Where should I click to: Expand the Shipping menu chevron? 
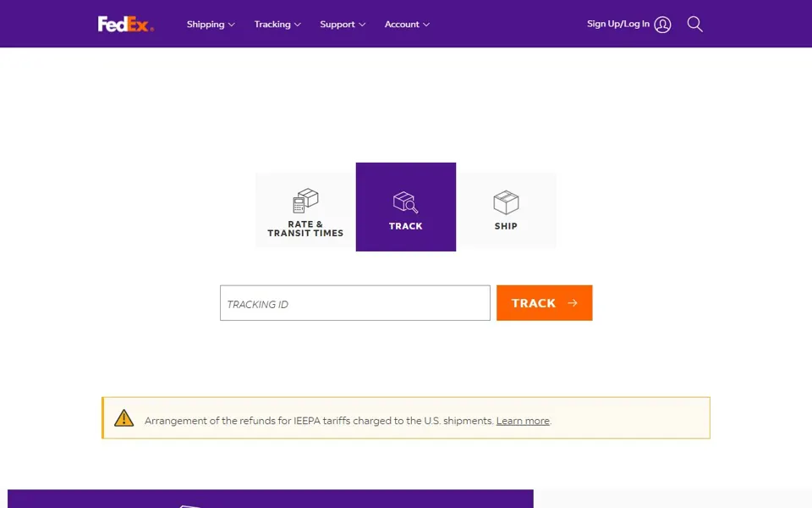pyautogui.click(x=232, y=25)
